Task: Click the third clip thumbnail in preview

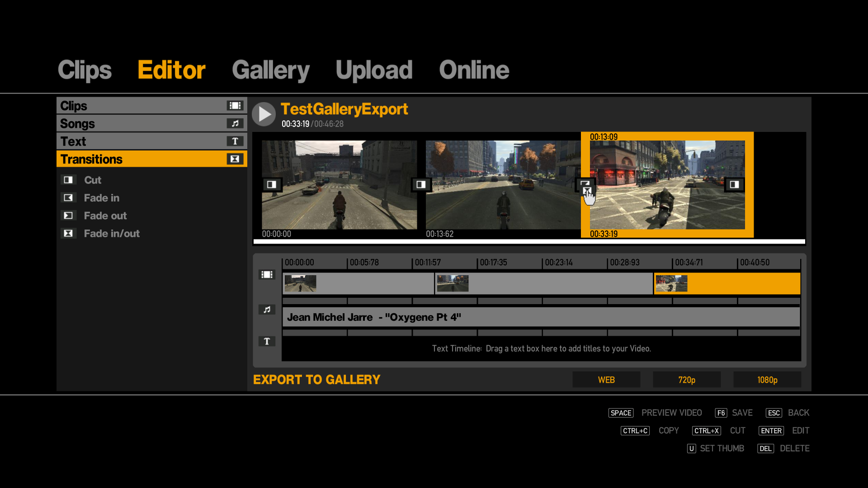Action: click(665, 185)
